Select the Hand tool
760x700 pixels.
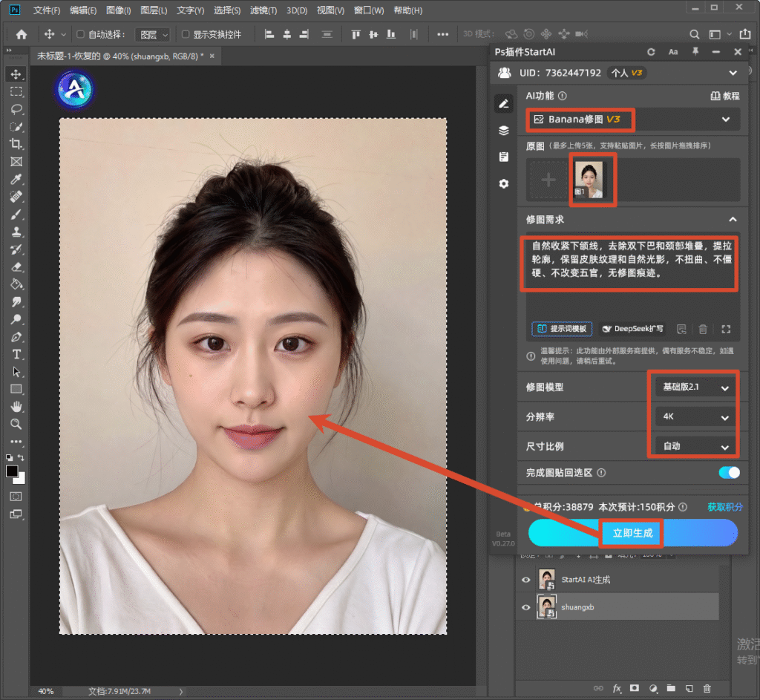pyautogui.click(x=16, y=406)
